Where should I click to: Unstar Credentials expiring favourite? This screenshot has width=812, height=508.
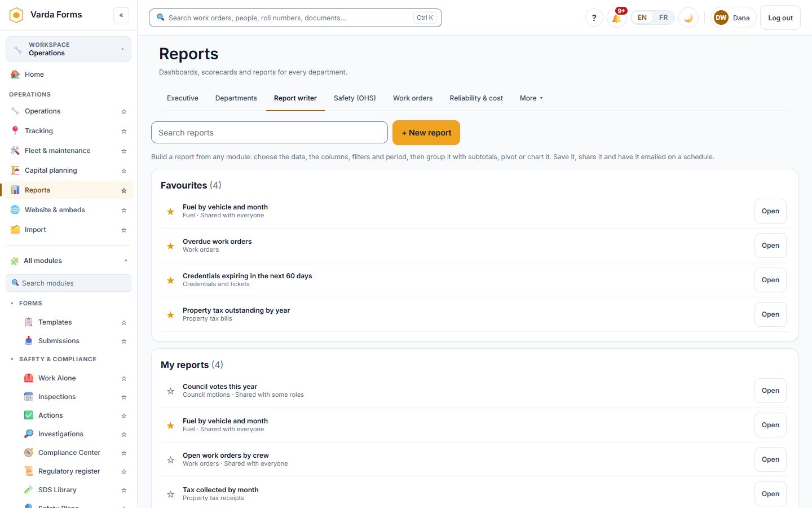click(x=170, y=281)
